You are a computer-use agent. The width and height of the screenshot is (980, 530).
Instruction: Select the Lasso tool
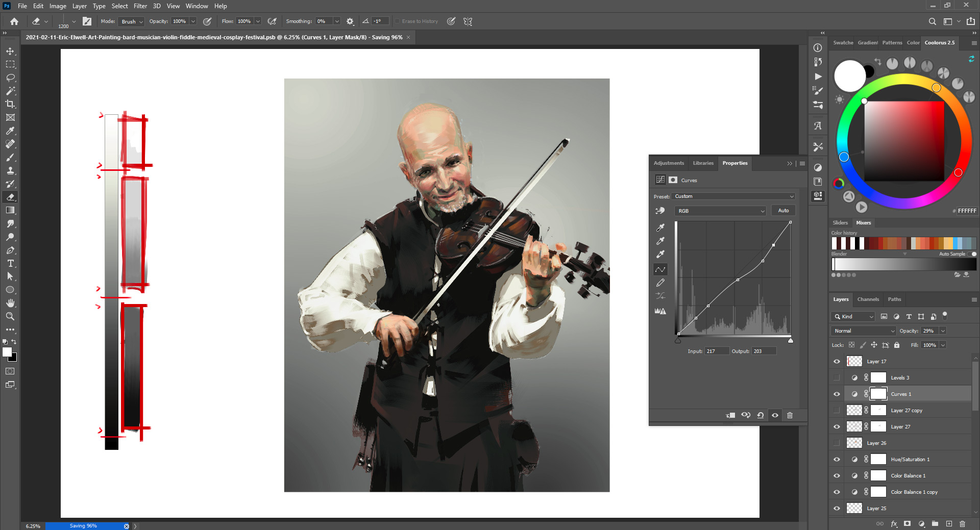[x=10, y=78]
